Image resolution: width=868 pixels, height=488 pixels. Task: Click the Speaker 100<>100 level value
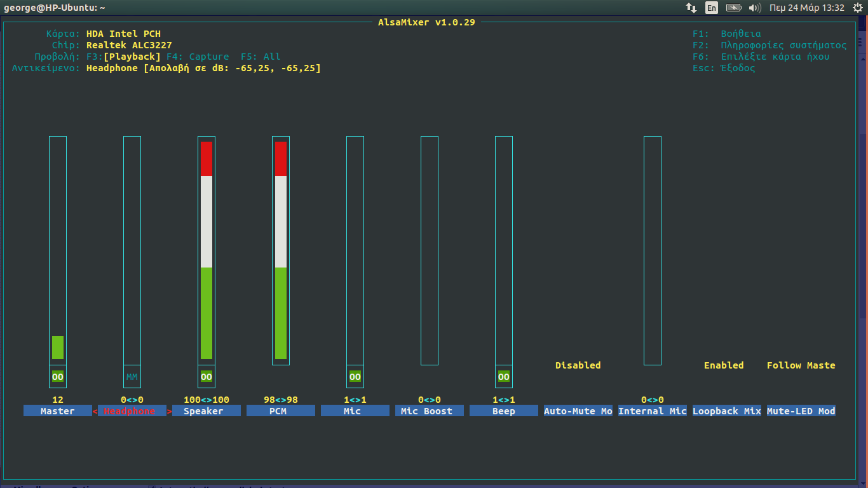pos(207,400)
